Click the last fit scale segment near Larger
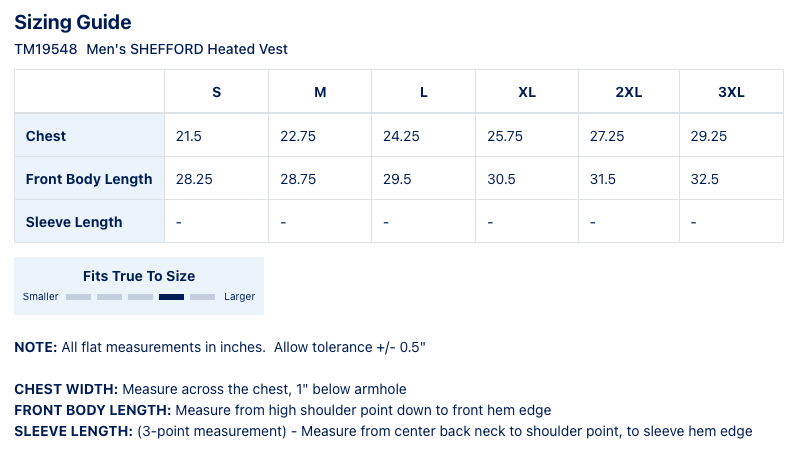793x465 pixels. (202, 297)
